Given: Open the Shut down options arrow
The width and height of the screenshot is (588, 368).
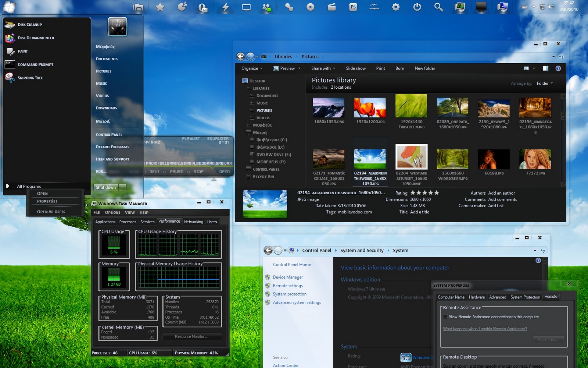Looking at the screenshot, I should point(122,187).
